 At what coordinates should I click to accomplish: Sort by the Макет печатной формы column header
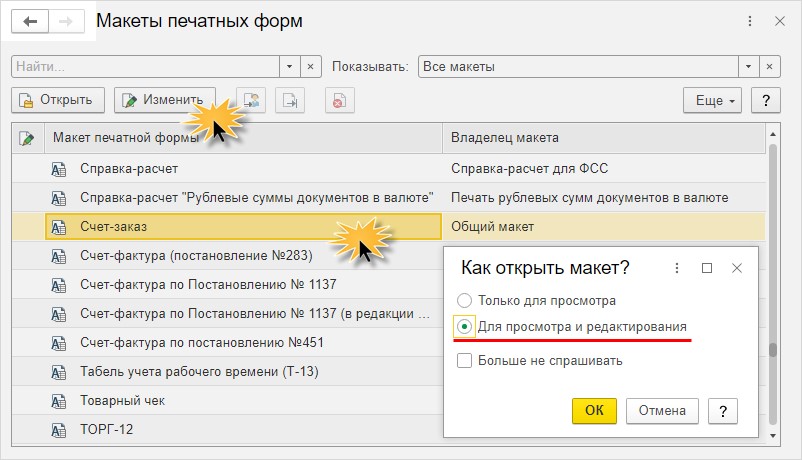[x=243, y=138]
